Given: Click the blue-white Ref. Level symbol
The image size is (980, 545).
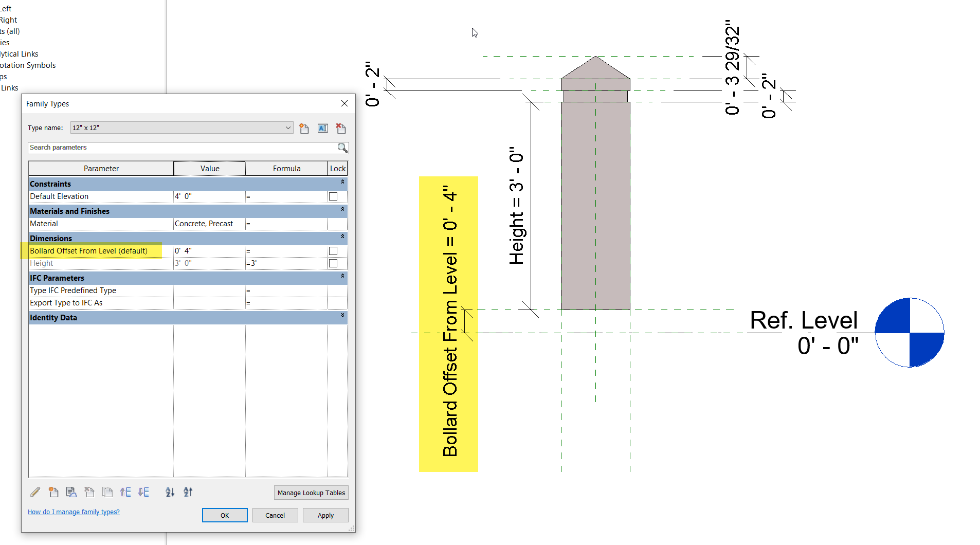Looking at the screenshot, I should (x=909, y=333).
